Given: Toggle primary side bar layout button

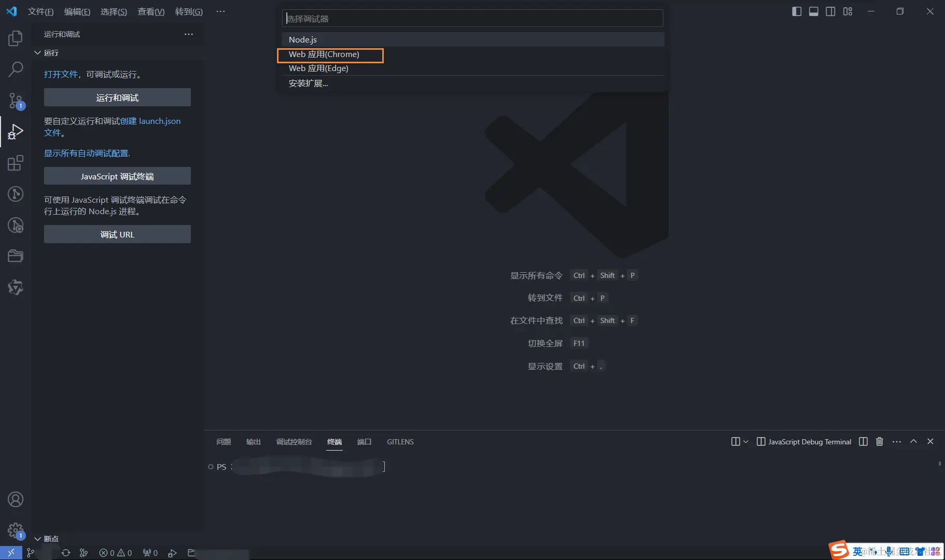Looking at the screenshot, I should [797, 11].
